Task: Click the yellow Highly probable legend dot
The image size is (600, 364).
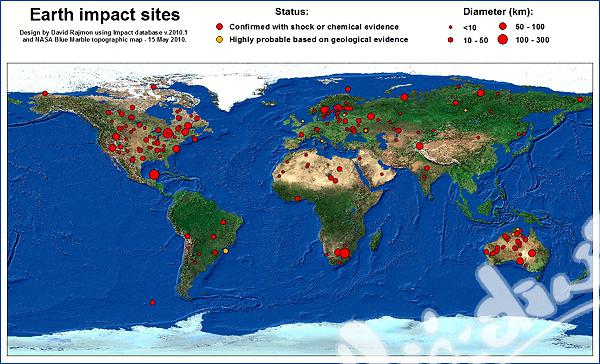Action: click(219, 39)
